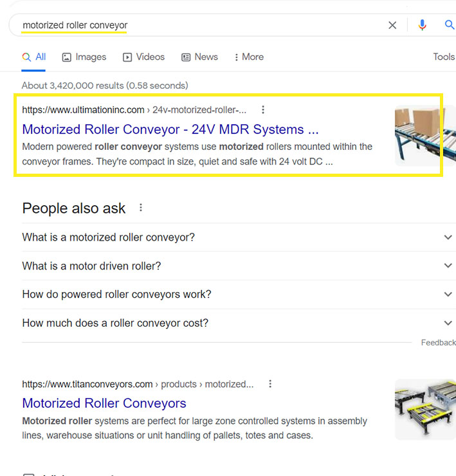456x476 pixels.
Task: Open the three-dot menu next to People also ask
Action: pyautogui.click(x=141, y=208)
